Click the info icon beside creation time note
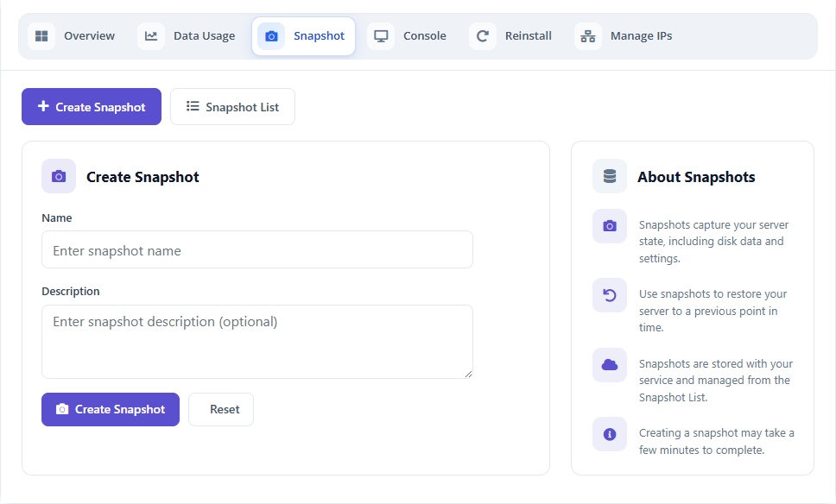Image resolution: width=836 pixels, height=504 pixels. 610,434
